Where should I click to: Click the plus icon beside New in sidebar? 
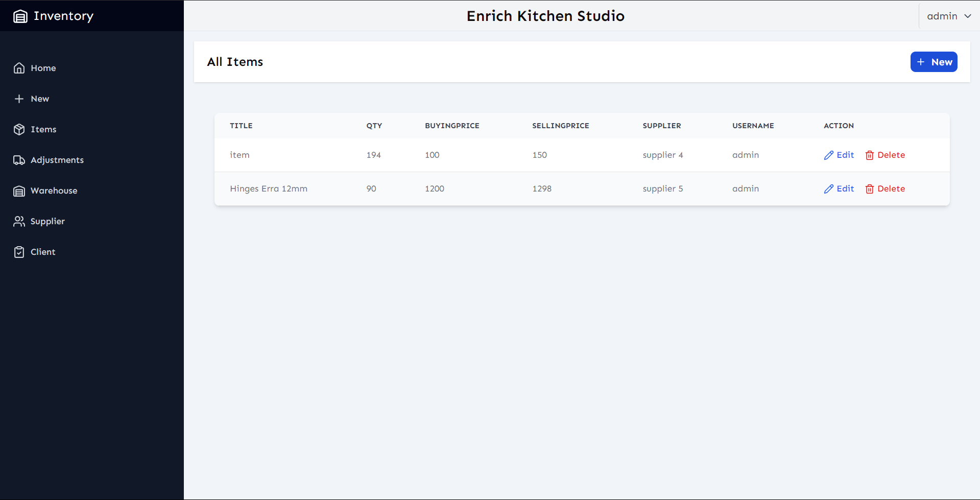[x=19, y=99]
